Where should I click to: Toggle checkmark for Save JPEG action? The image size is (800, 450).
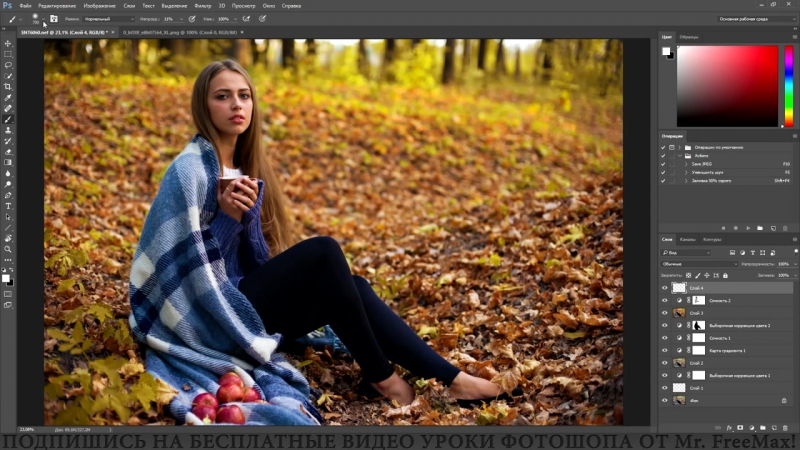(x=663, y=164)
